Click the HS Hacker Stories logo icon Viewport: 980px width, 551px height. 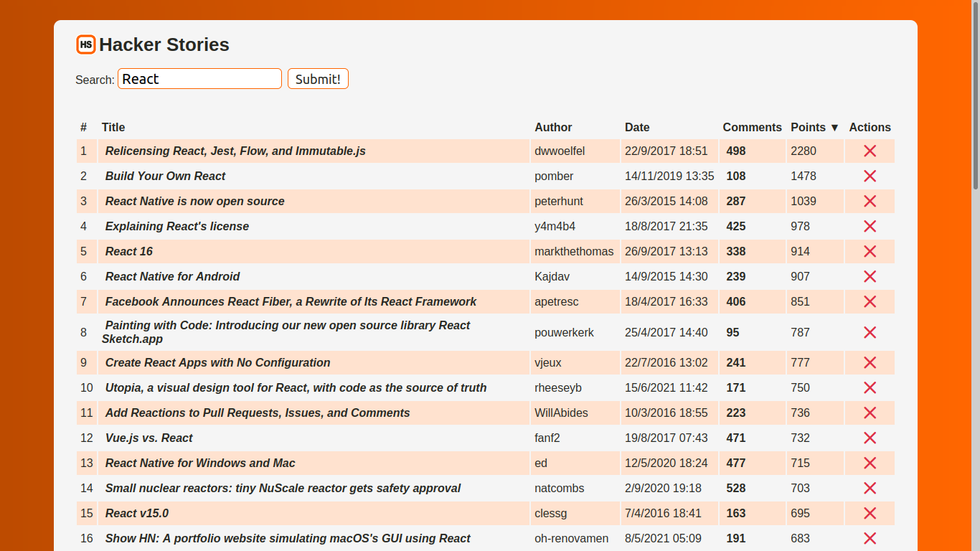(86, 44)
